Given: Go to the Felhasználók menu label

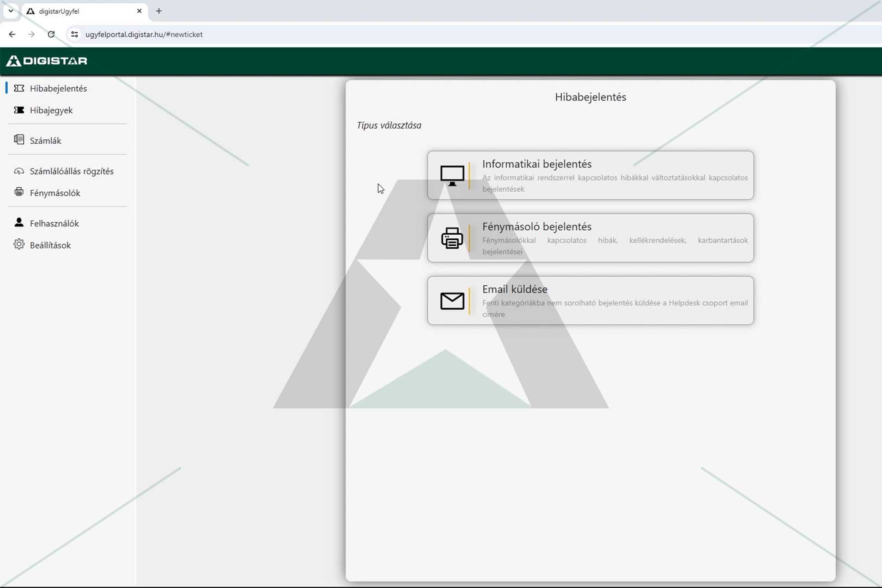Looking at the screenshot, I should tap(54, 223).
